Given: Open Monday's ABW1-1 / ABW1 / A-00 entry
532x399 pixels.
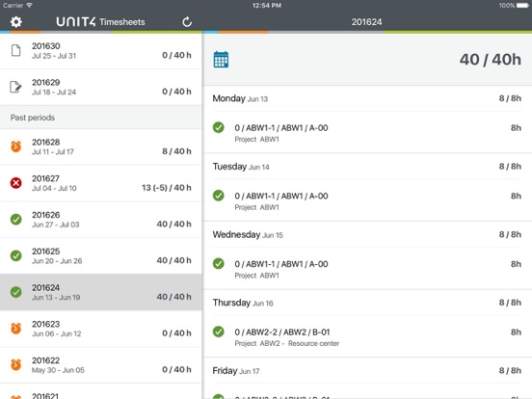Looking at the screenshot, I should (367, 133).
